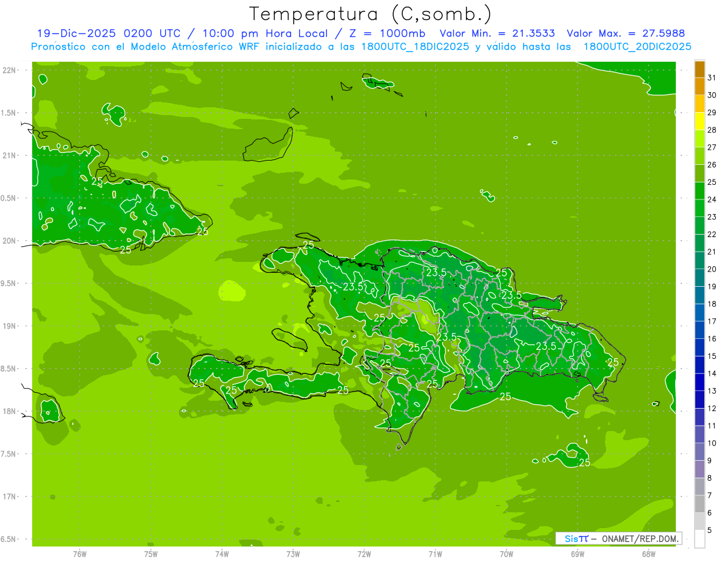Click the 76W longitude label
The width and height of the screenshot is (728, 562).
coord(79,554)
